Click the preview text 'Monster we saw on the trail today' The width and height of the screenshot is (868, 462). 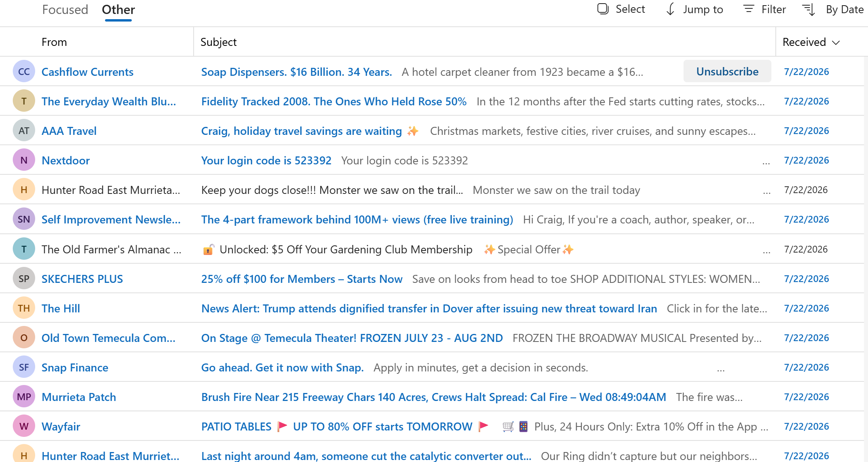[557, 190]
